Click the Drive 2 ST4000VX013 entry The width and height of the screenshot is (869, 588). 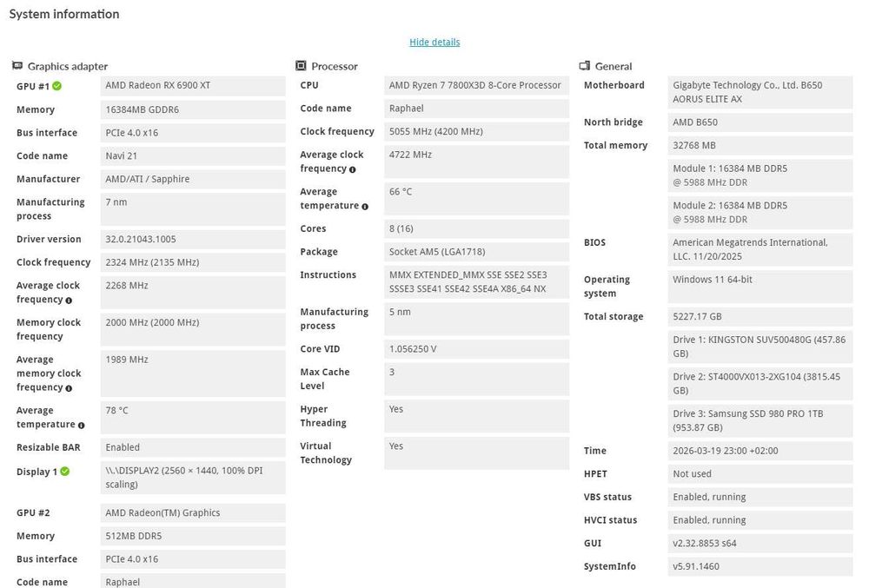pos(760,384)
